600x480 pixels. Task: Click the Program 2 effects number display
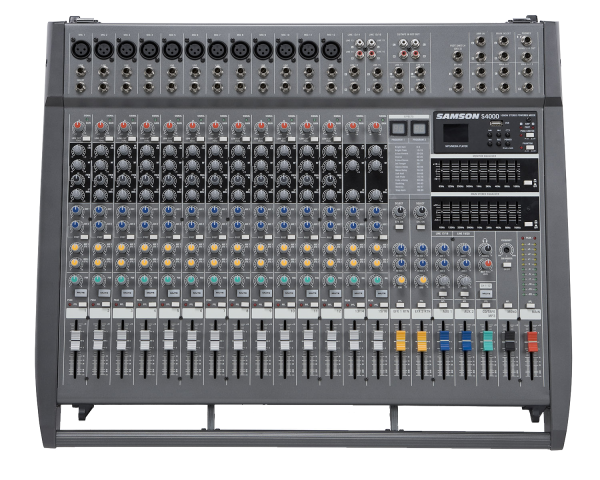[x=419, y=129]
